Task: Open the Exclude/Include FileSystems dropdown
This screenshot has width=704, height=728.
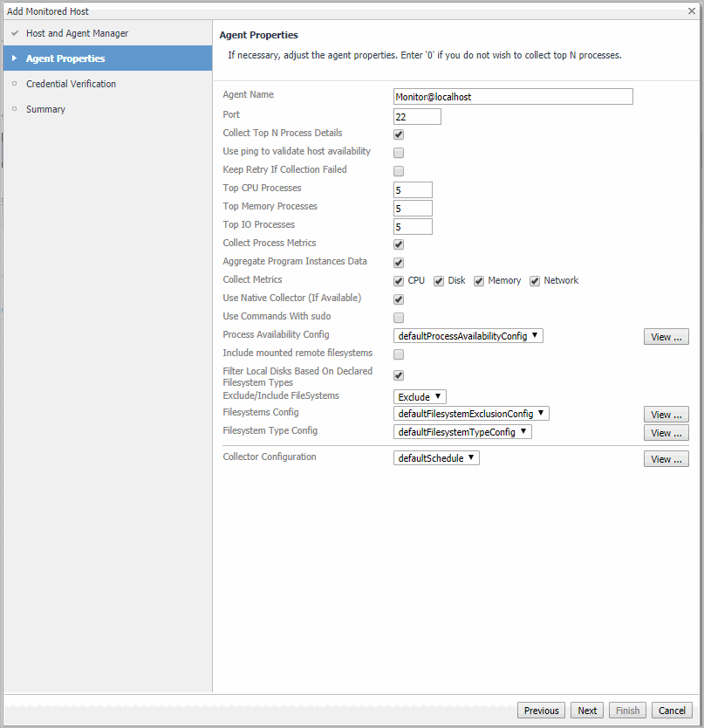Action: click(x=420, y=397)
